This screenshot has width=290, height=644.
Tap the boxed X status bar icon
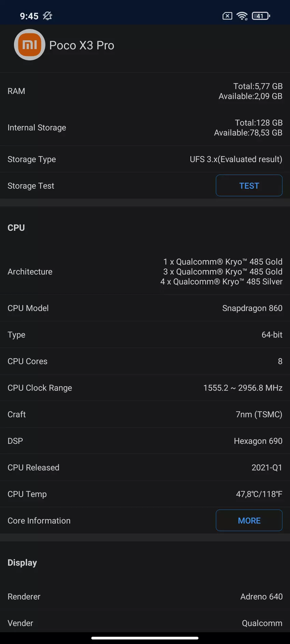tap(227, 16)
